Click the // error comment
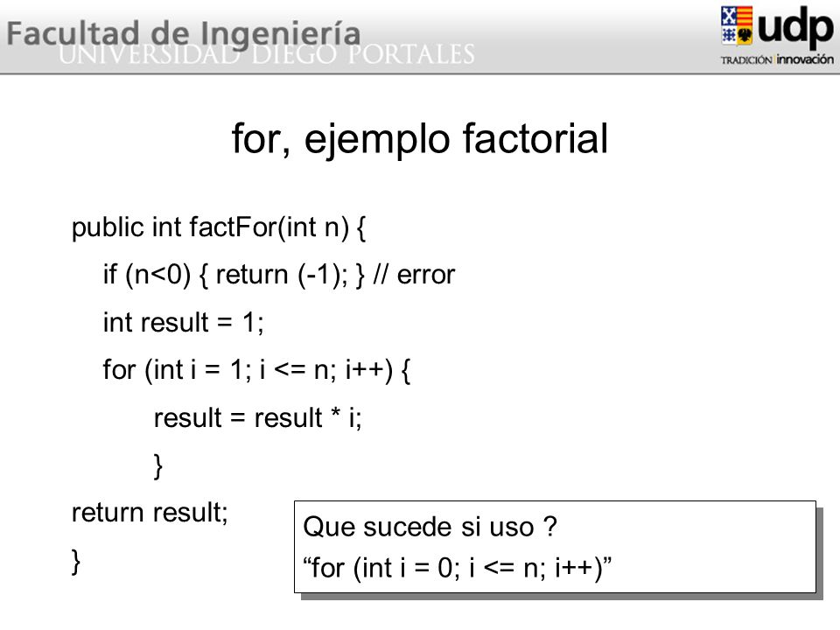This screenshot has width=840, height=630. (414, 276)
